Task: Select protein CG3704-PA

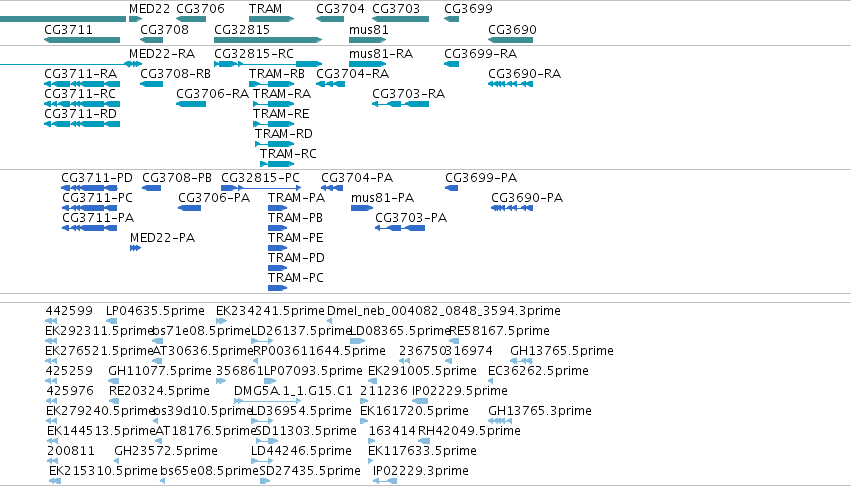Action: coord(357,178)
